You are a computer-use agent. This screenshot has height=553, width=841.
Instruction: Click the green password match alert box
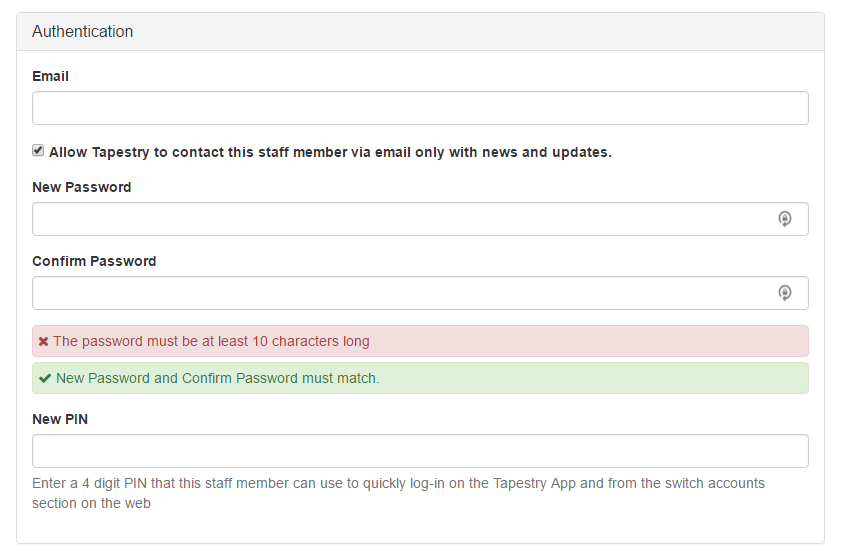pos(420,378)
